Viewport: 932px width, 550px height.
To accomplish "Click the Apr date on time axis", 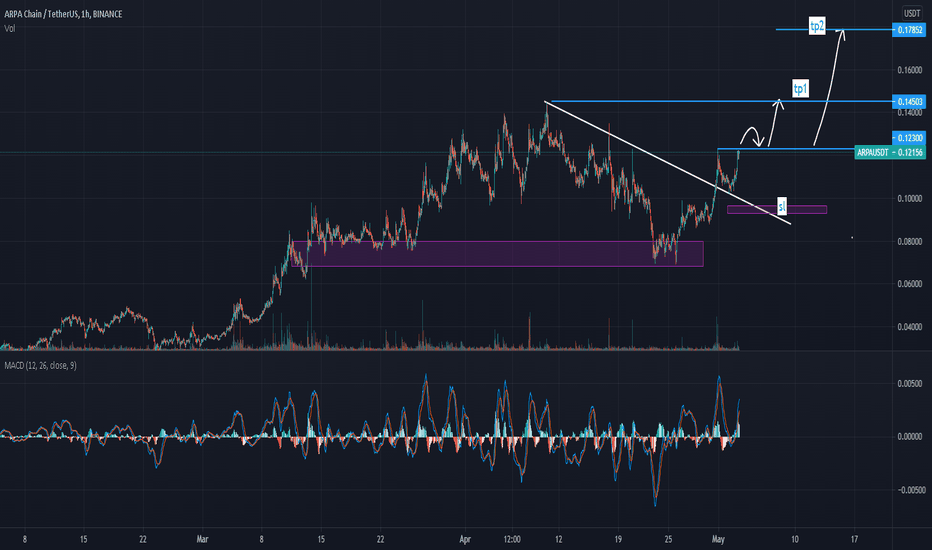I will pos(465,539).
